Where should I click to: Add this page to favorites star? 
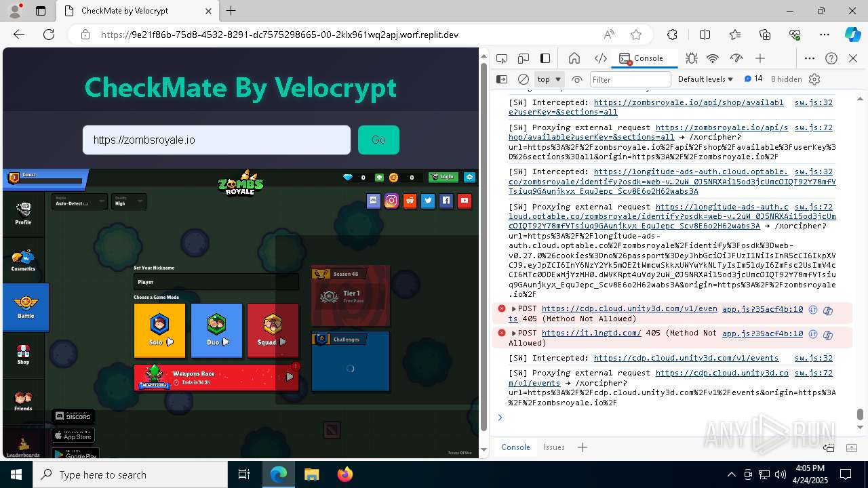tap(635, 35)
